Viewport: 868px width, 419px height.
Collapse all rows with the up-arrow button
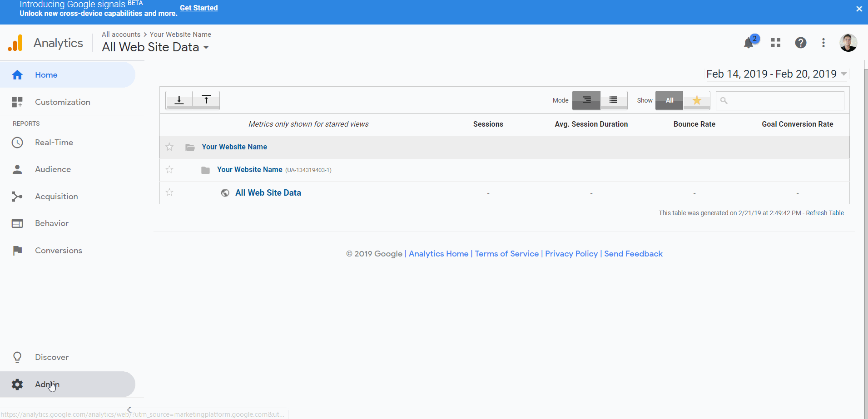click(206, 100)
